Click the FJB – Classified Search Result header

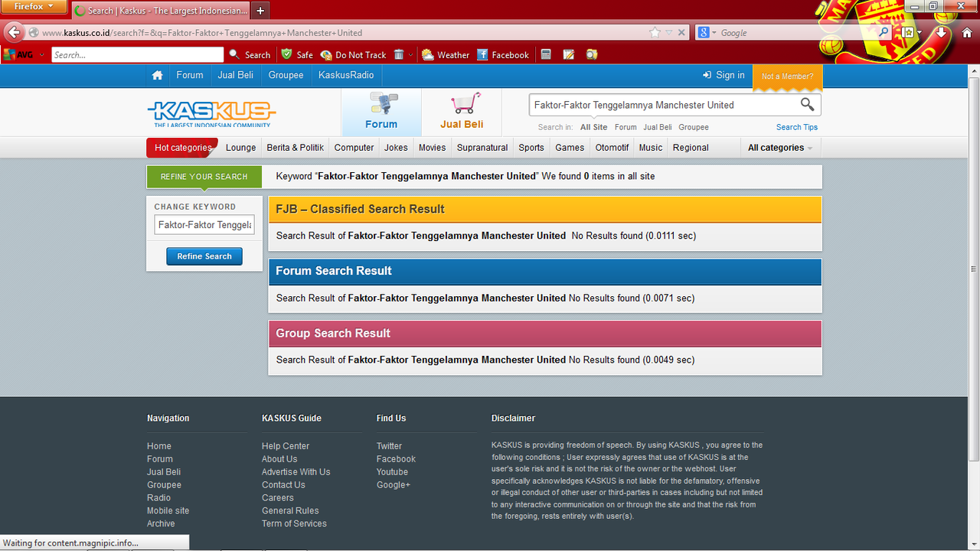(x=545, y=209)
